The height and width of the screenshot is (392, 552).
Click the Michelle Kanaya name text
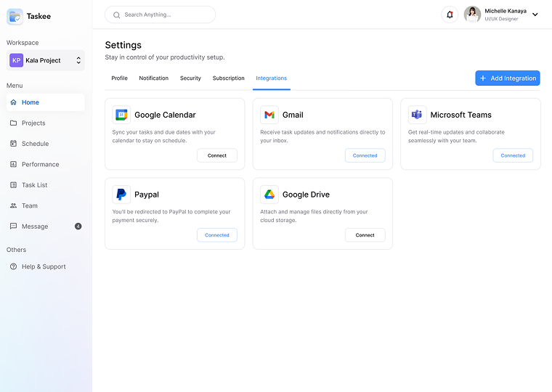click(506, 11)
